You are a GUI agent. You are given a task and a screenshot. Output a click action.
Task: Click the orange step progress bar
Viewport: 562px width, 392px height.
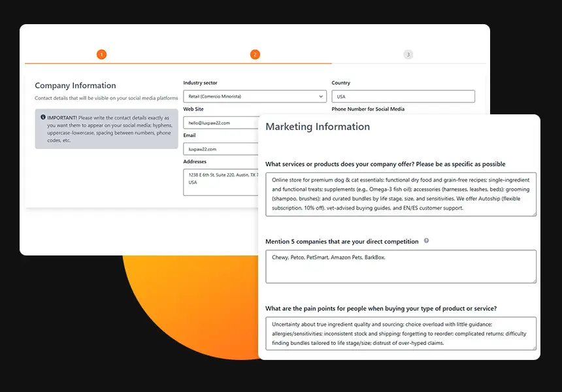pos(178,63)
